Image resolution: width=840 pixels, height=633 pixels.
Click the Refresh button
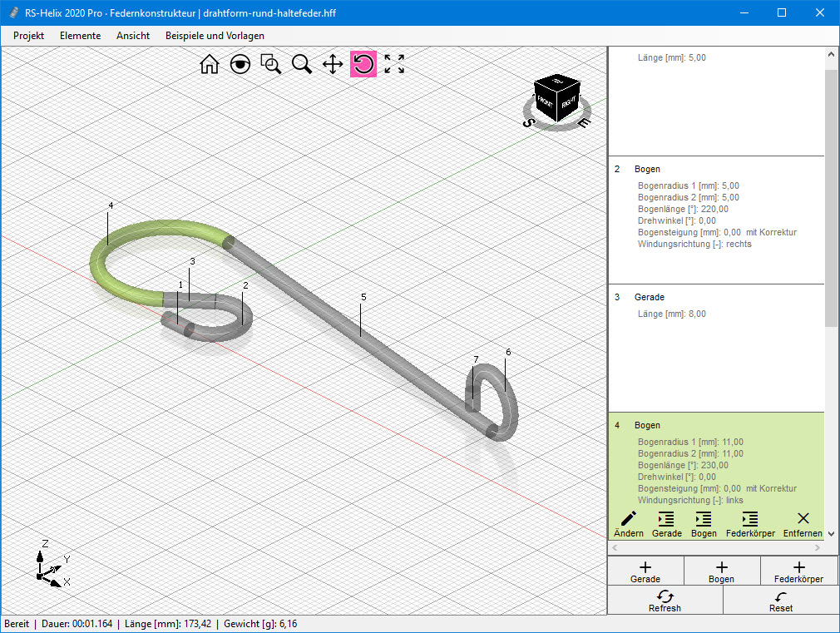tap(665, 601)
